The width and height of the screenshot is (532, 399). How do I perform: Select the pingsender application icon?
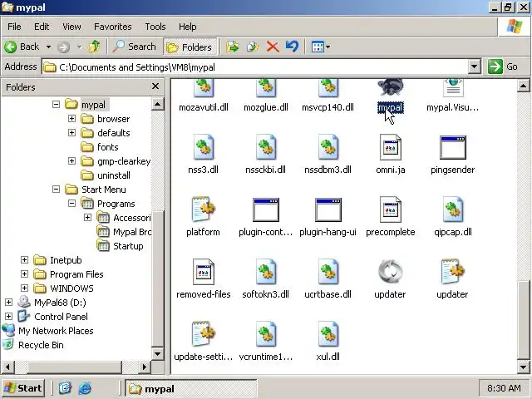point(452,148)
